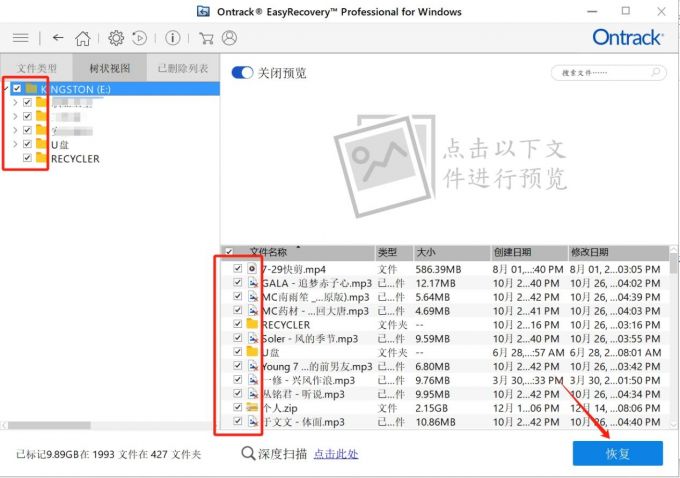Image resolution: width=680 pixels, height=478 pixels.
Task: Click the search magnifier in search box
Action: (x=656, y=72)
